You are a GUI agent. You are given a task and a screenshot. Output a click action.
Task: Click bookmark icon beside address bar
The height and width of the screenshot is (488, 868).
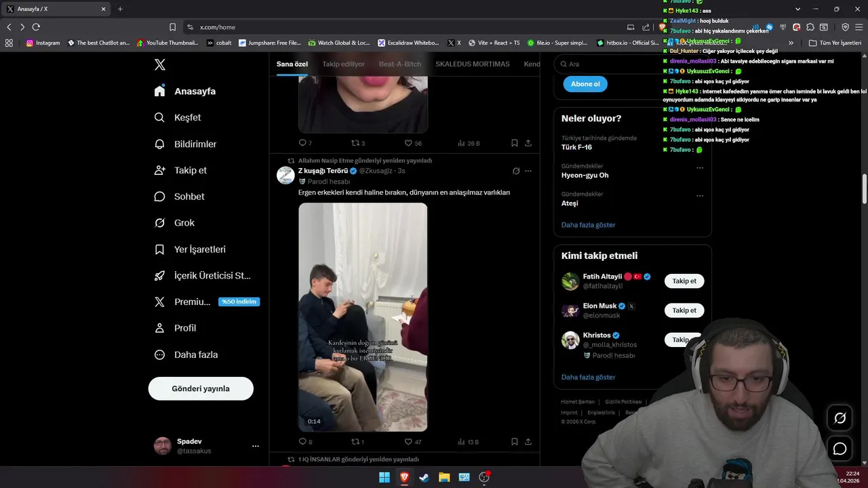tap(172, 27)
